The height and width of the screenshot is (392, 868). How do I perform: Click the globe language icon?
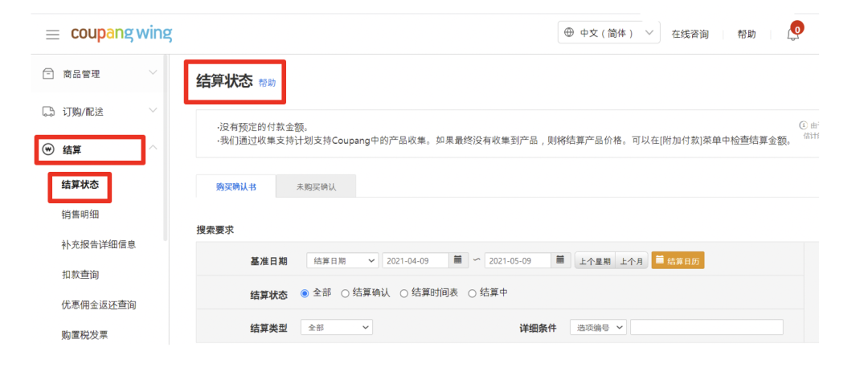[x=568, y=33]
